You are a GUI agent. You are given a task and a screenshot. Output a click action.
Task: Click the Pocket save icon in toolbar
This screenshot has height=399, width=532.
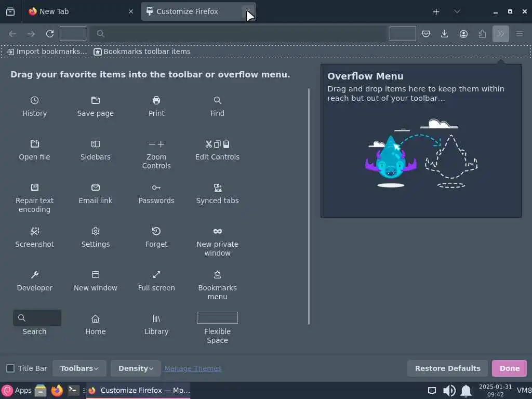[x=426, y=34]
